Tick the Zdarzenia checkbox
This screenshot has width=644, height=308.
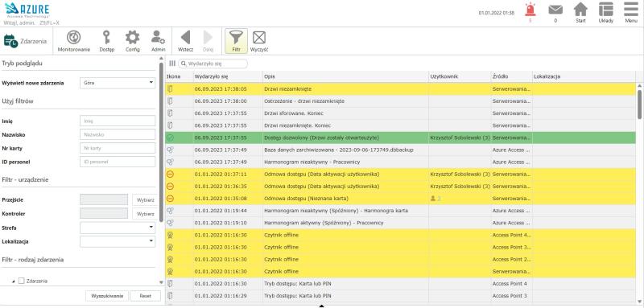coord(22,281)
